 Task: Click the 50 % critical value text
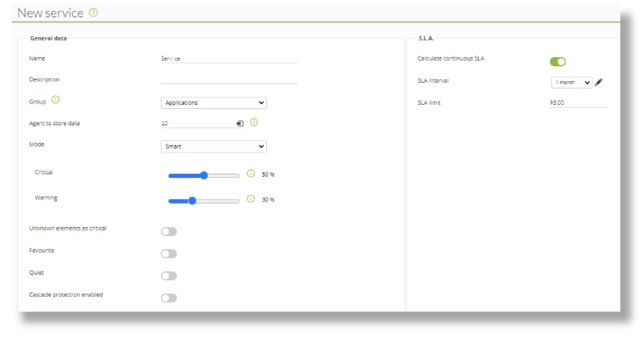point(268,175)
